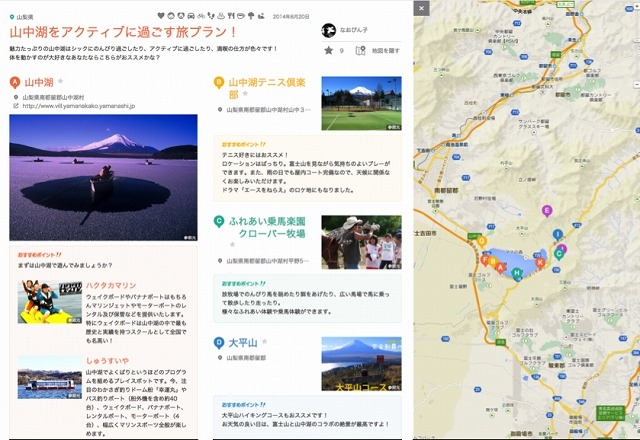Click the address text under 大平山
This screenshot has height=440, width=640.
point(246,358)
